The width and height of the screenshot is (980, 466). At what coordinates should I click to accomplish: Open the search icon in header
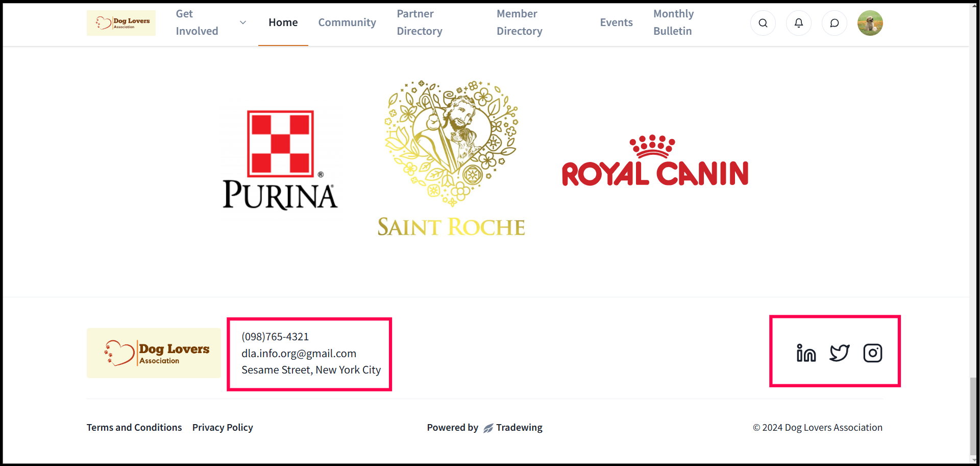click(x=763, y=23)
